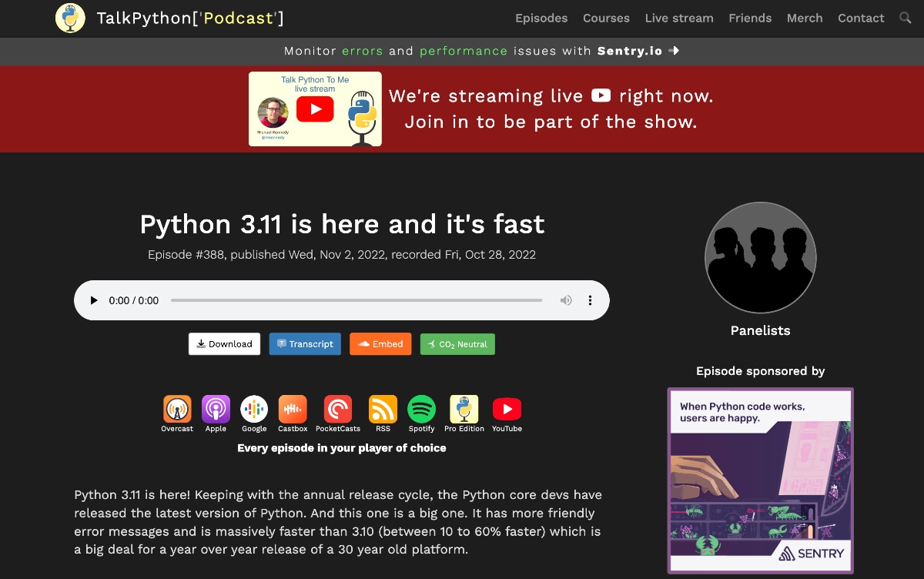This screenshot has height=579, width=924.
Task: Open audio player more options menu
Action: pos(591,300)
